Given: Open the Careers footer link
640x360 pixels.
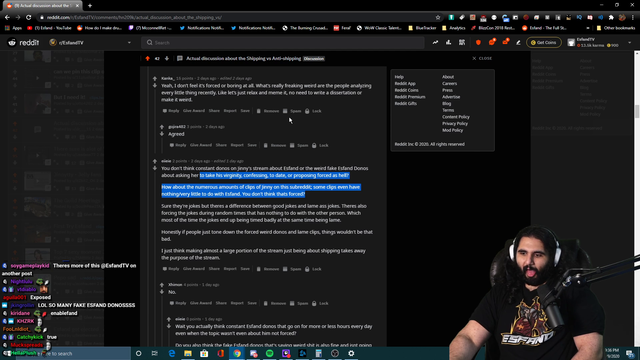Looking at the screenshot, I should pyautogui.click(x=449, y=84).
